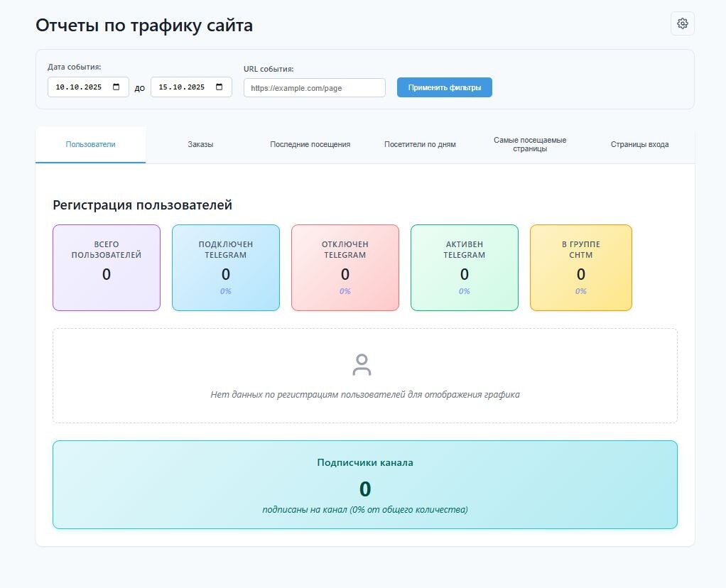Open the Последние посещения tab
Viewport: 726px width, 588px height.
tap(310, 145)
